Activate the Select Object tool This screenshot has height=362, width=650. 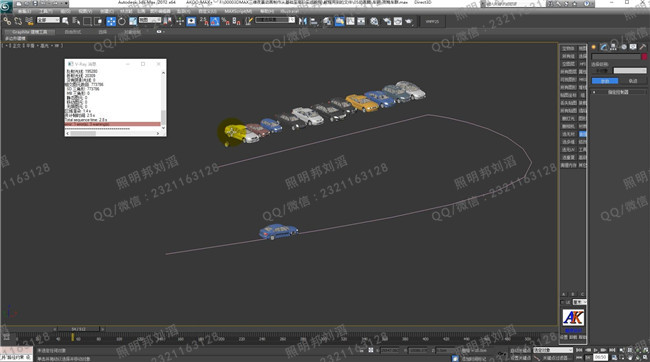tap(65, 21)
